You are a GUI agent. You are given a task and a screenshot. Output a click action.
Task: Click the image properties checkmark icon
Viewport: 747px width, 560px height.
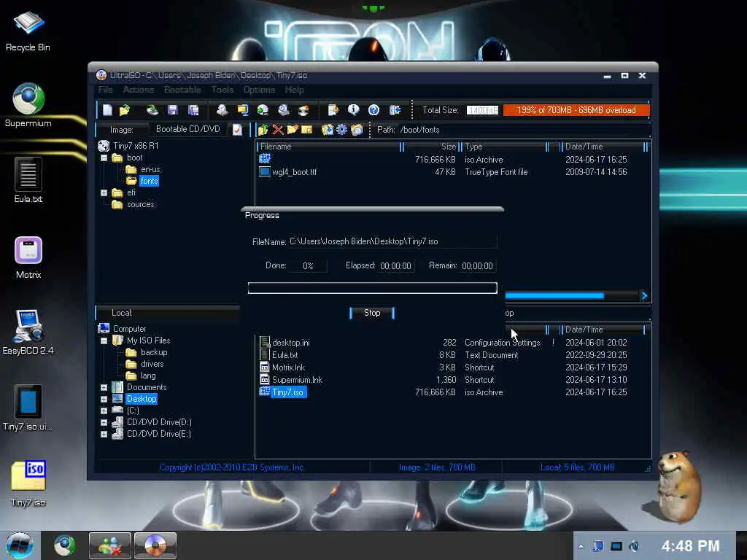click(x=237, y=130)
